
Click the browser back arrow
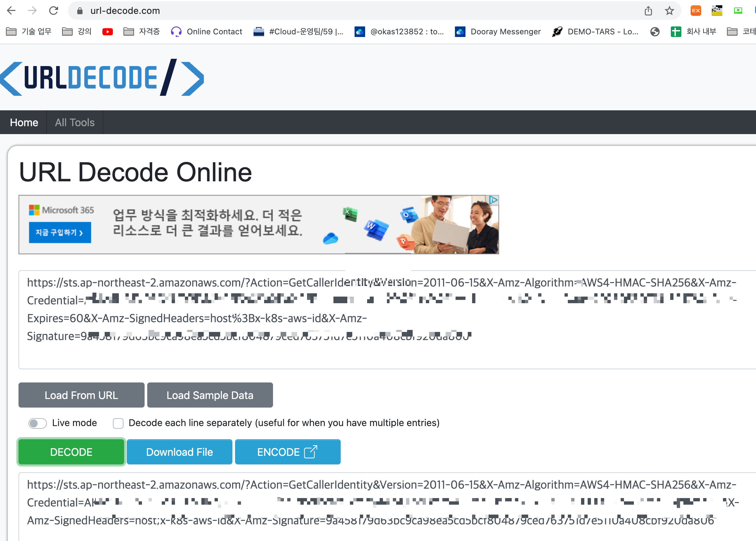(x=11, y=11)
